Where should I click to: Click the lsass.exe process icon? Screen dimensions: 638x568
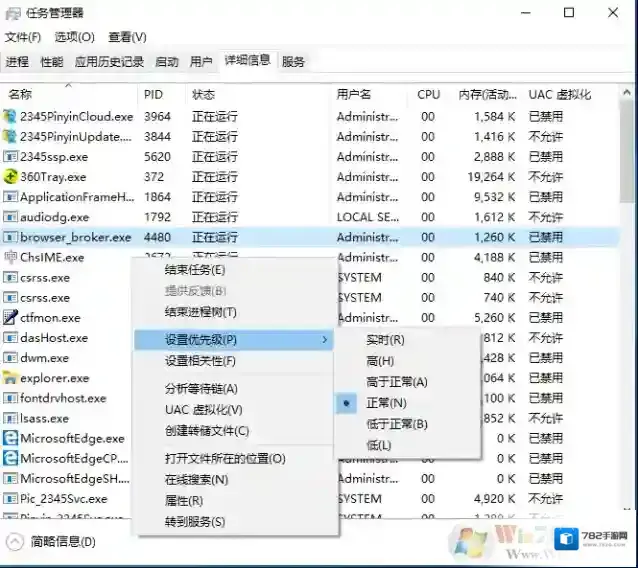[10, 418]
